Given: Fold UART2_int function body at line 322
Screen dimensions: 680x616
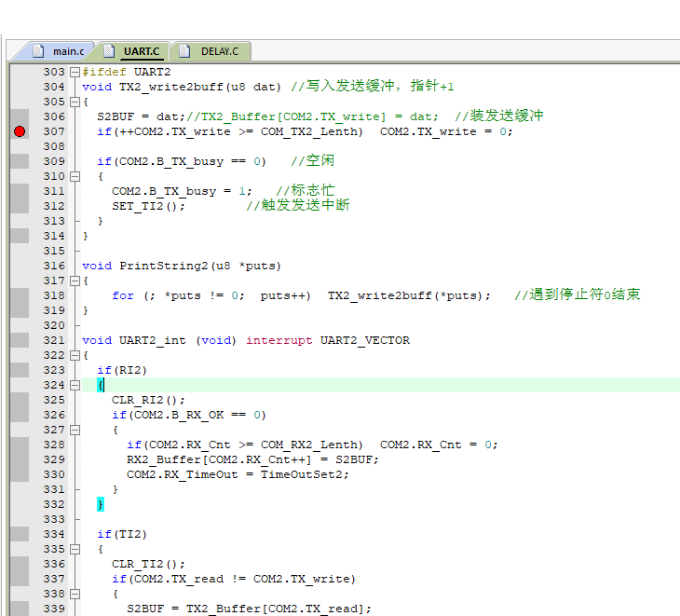Looking at the screenshot, I should [75, 355].
